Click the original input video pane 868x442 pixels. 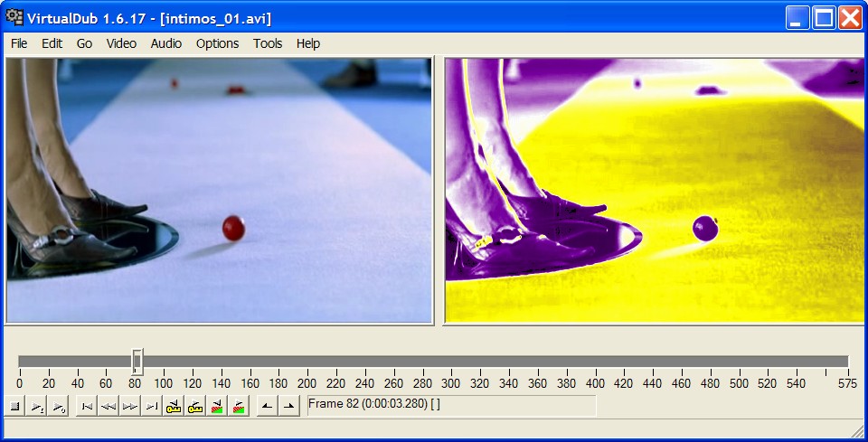(219, 191)
